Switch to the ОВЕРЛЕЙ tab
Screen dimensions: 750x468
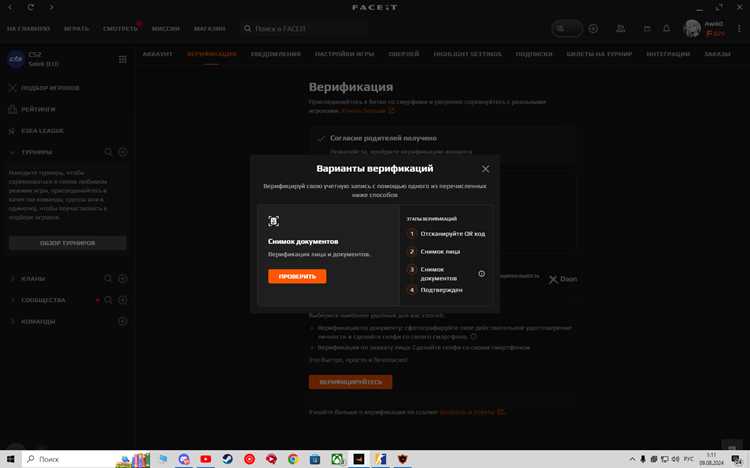404,54
